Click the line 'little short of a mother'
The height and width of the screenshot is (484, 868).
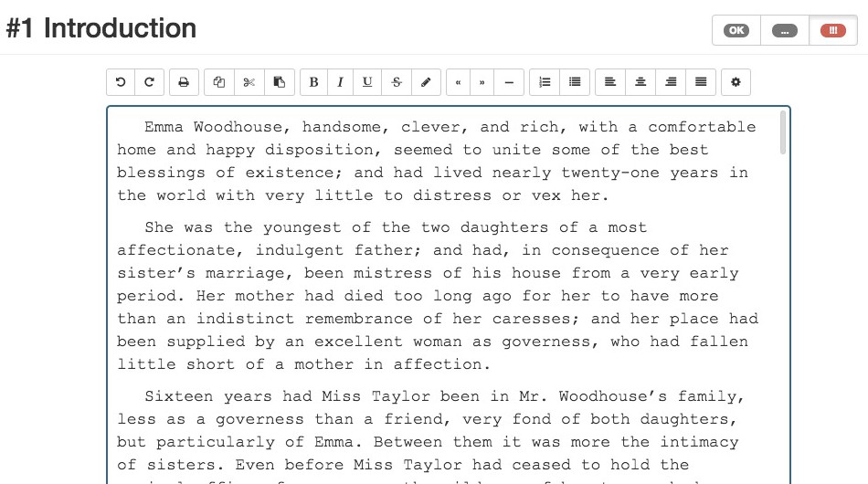click(x=234, y=364)
